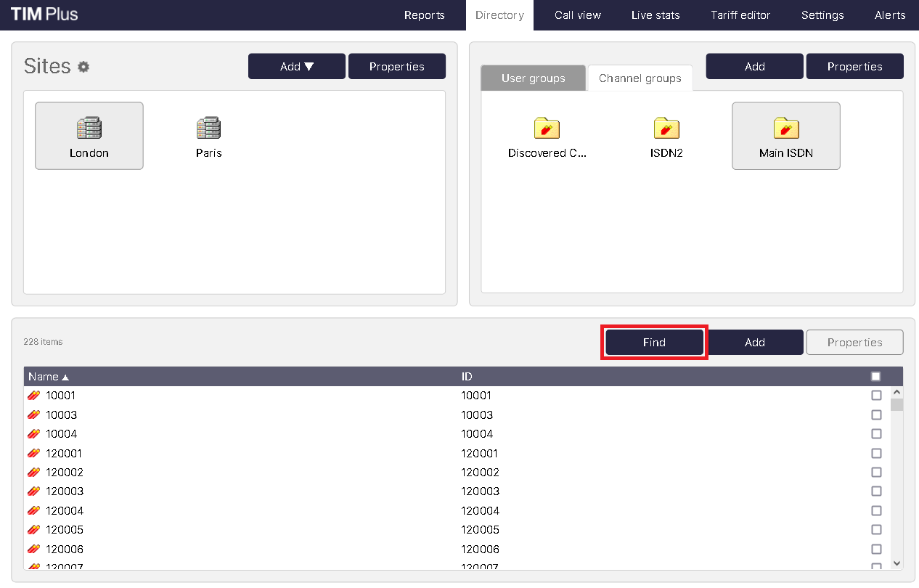
Task: Click the ID column header
Action: 467,377
